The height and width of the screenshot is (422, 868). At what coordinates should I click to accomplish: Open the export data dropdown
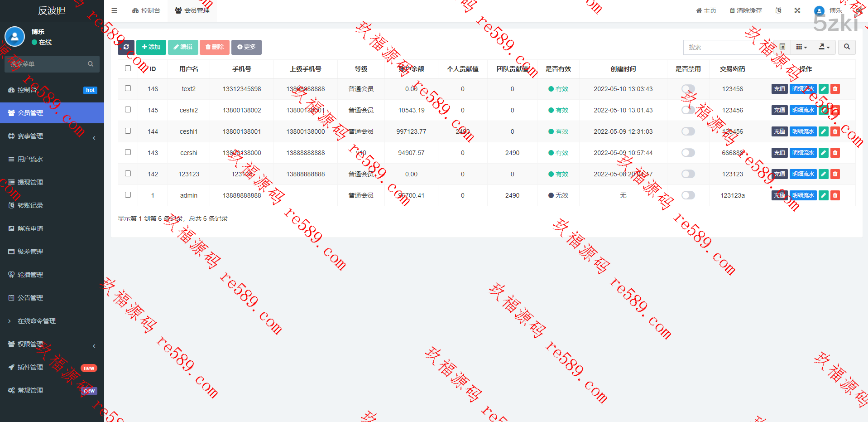coord(824,47)
